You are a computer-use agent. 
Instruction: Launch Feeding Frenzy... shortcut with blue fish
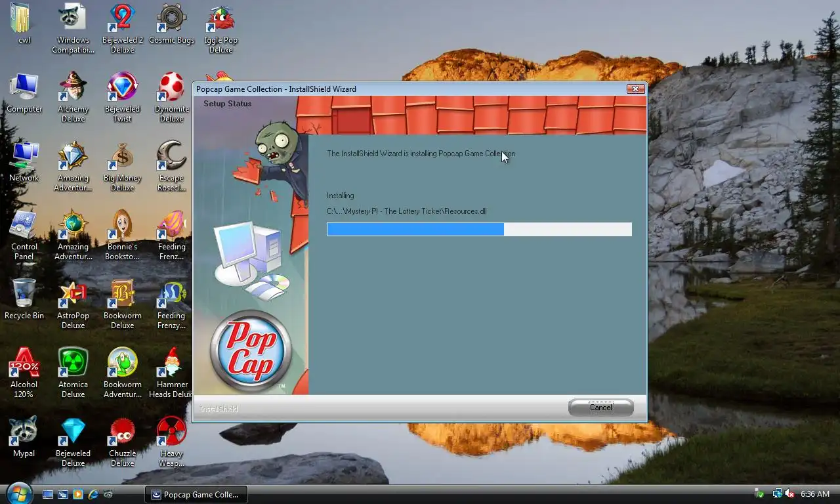pyautogui.click(x=171, y=304)
